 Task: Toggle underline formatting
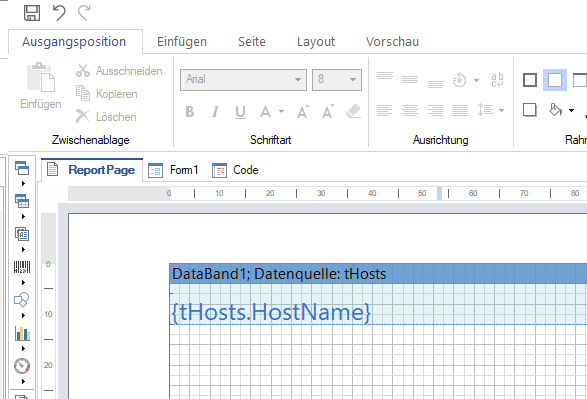click(240, 112)
